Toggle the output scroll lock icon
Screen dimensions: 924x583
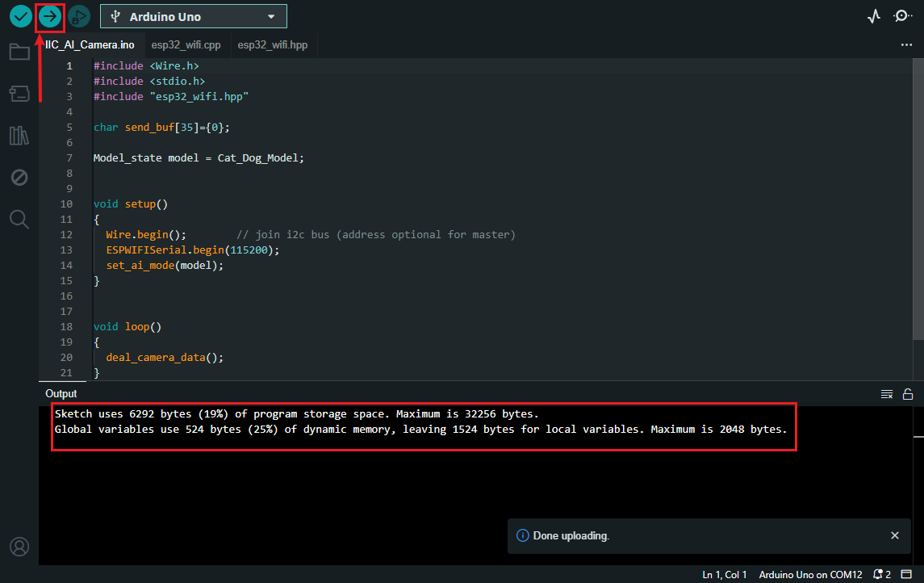[908, 394]
